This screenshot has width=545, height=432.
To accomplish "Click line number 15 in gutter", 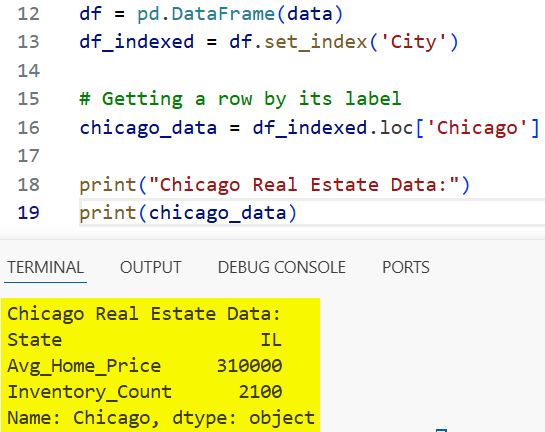I will 29,99.
